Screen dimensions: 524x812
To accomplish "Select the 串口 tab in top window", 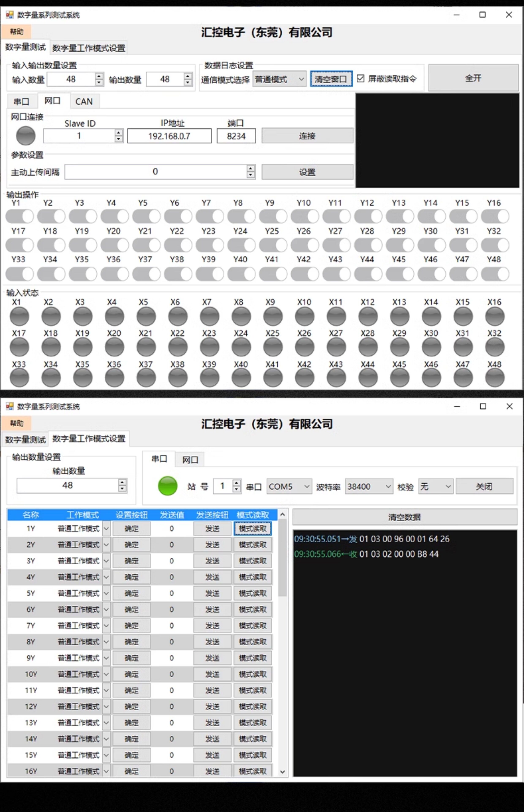I will (21, 101).
